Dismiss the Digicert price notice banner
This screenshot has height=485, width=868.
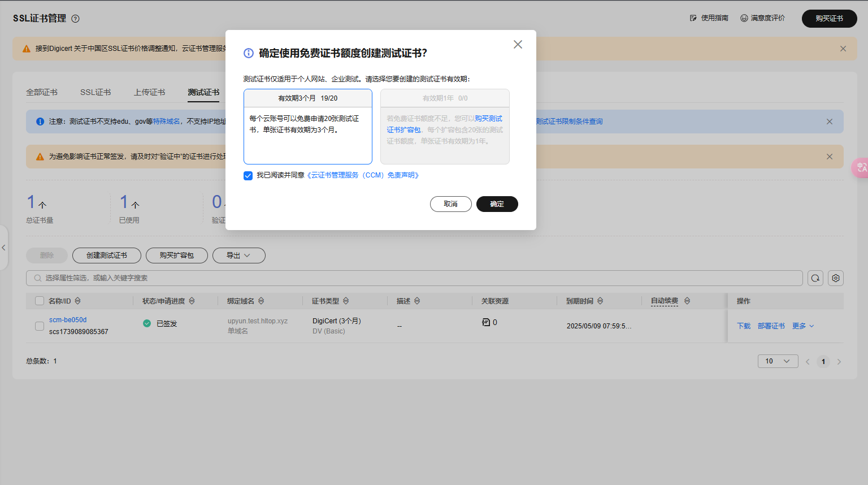click(x=843, y=49)
